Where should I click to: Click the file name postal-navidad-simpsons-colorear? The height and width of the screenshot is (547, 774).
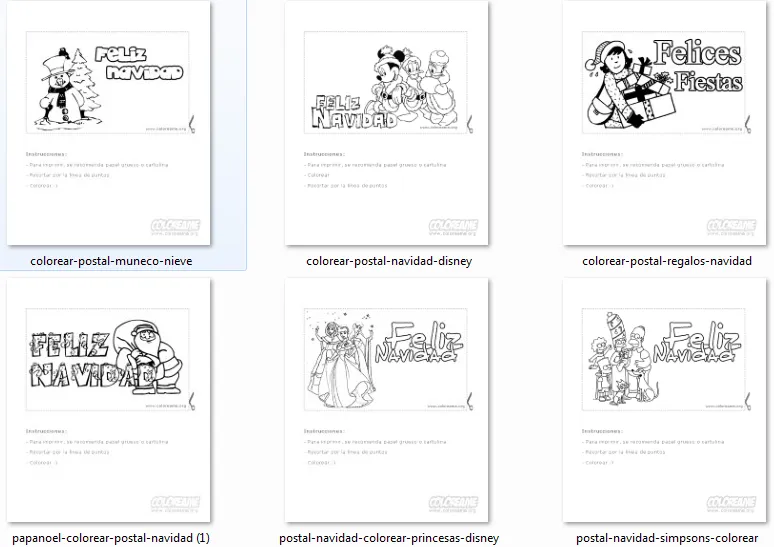click(667, 538)
